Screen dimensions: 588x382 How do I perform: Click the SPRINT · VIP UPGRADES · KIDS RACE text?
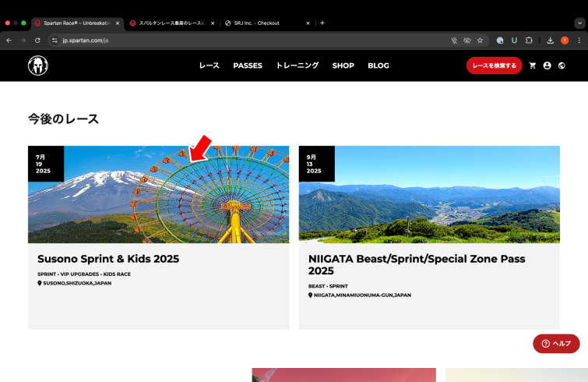point(84,274)
